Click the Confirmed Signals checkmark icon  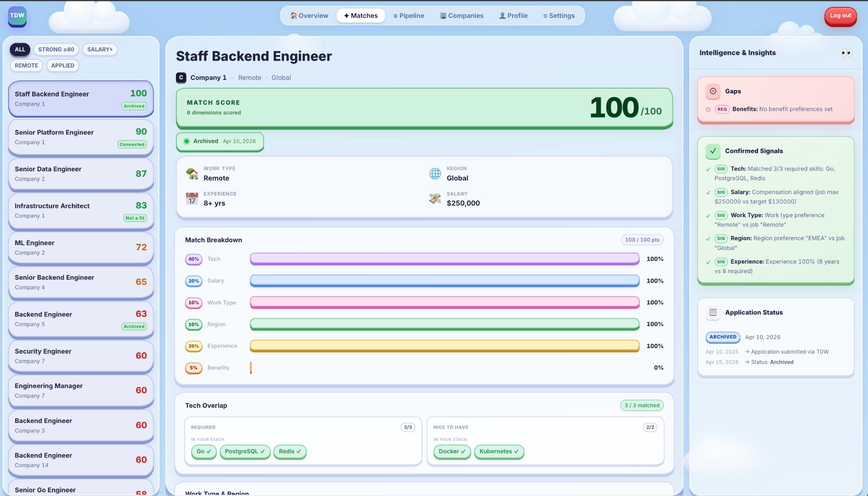pos(713,151)
